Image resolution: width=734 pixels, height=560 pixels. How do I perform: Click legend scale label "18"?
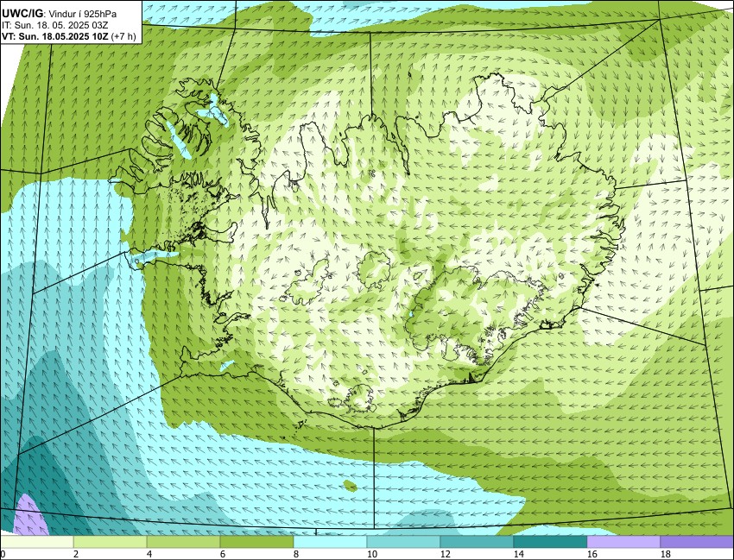pos(666,554)
